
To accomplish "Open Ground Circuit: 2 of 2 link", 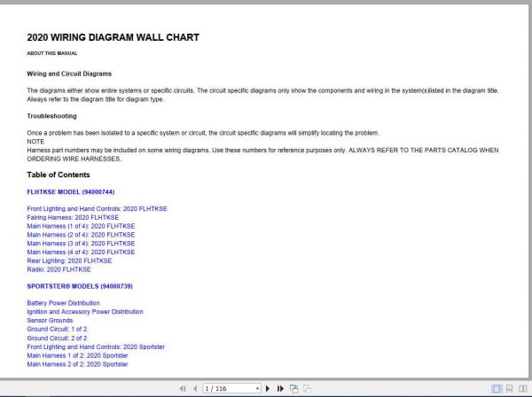I will [57, 338].
